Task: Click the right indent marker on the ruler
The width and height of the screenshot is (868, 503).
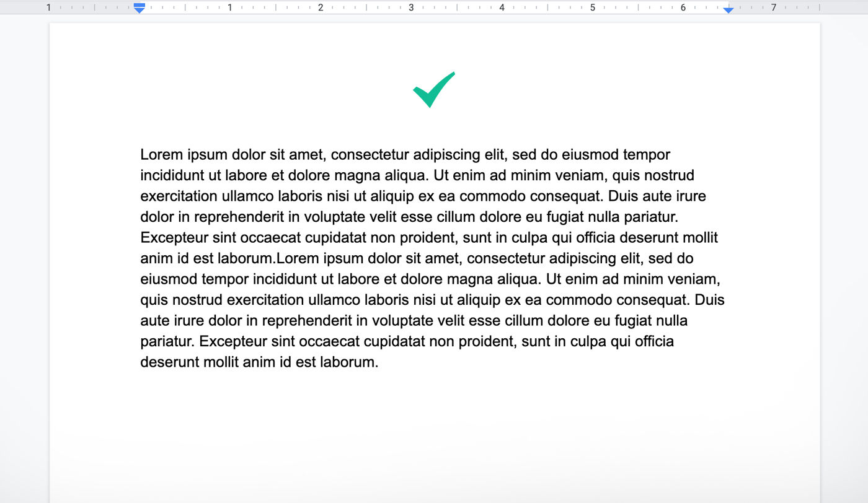Action: [728, 11]
